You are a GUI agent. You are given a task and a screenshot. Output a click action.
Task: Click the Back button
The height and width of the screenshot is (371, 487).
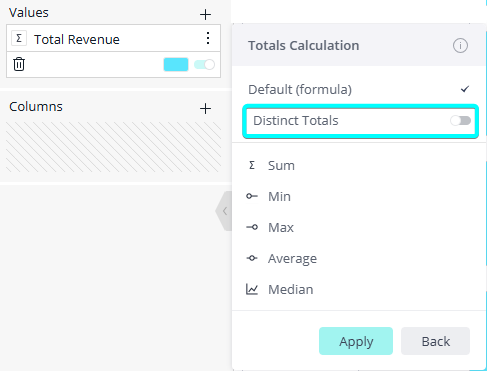pos(435,341)
